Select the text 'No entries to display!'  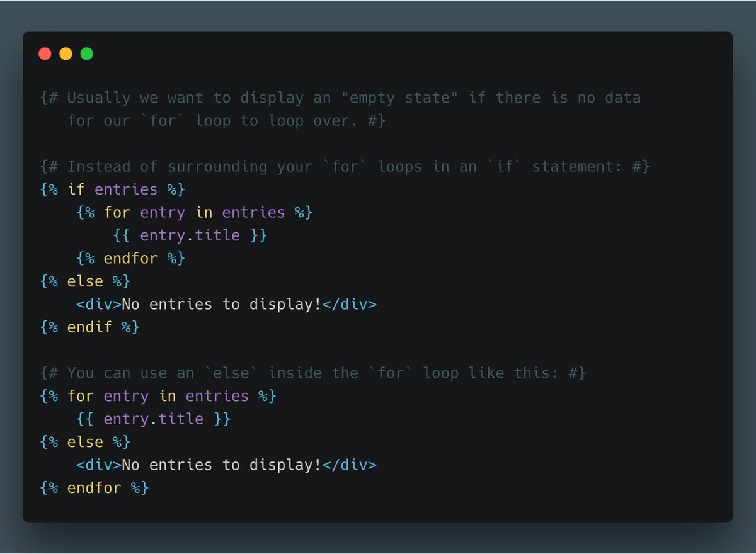point(220,304)
